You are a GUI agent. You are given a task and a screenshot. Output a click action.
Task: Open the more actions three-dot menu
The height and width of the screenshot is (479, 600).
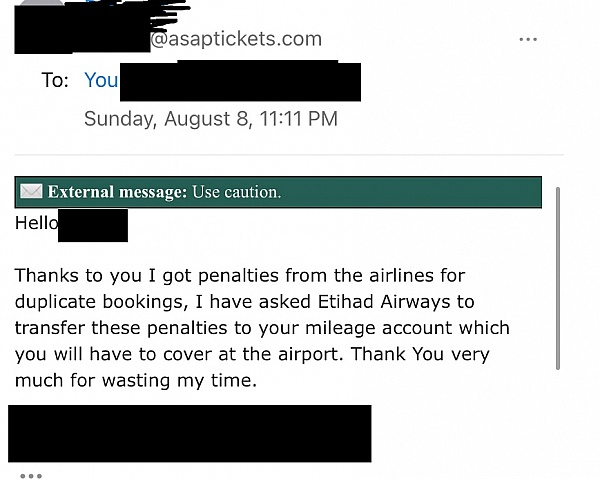coord(528,40)
